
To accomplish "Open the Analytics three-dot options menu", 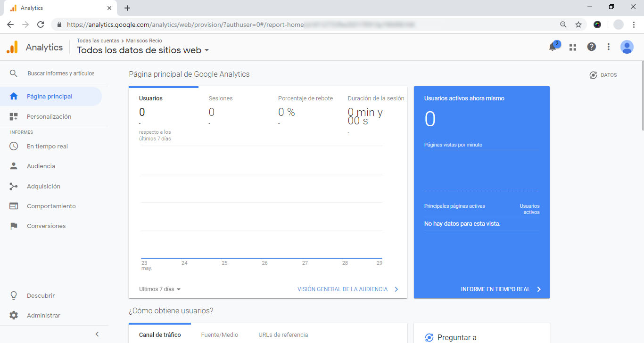I will pos(609,47).
